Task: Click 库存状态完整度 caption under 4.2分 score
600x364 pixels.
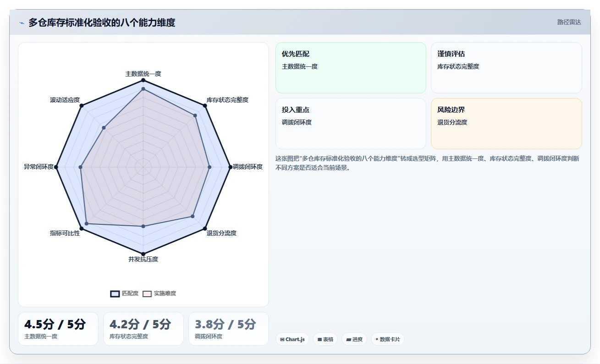Action: click(129, 337)
